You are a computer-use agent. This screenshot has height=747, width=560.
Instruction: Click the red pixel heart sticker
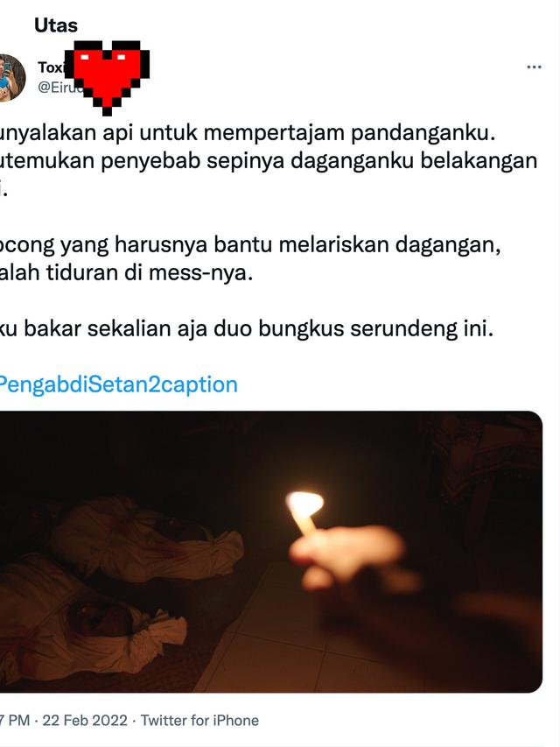[107, 78]
